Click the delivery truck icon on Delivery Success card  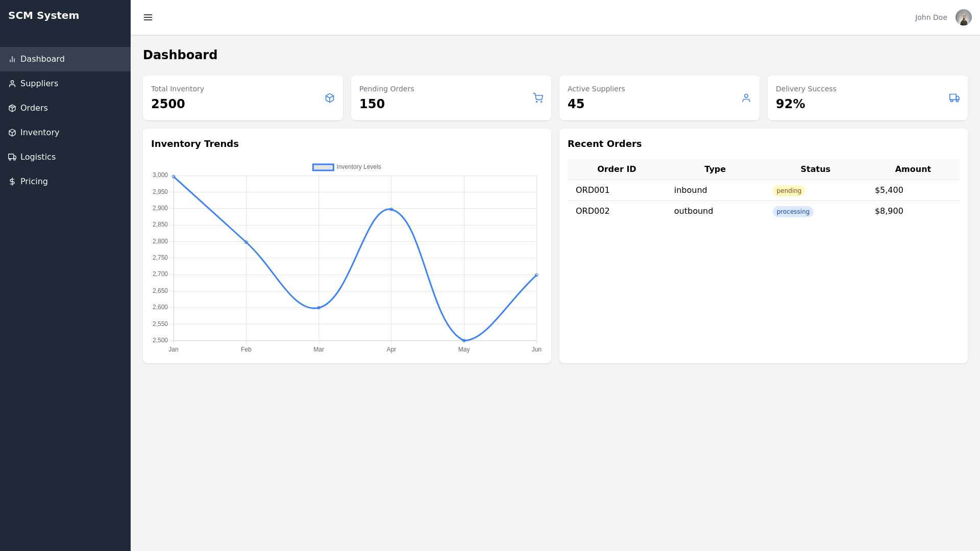pyautogui.click(x=954, y=98)
